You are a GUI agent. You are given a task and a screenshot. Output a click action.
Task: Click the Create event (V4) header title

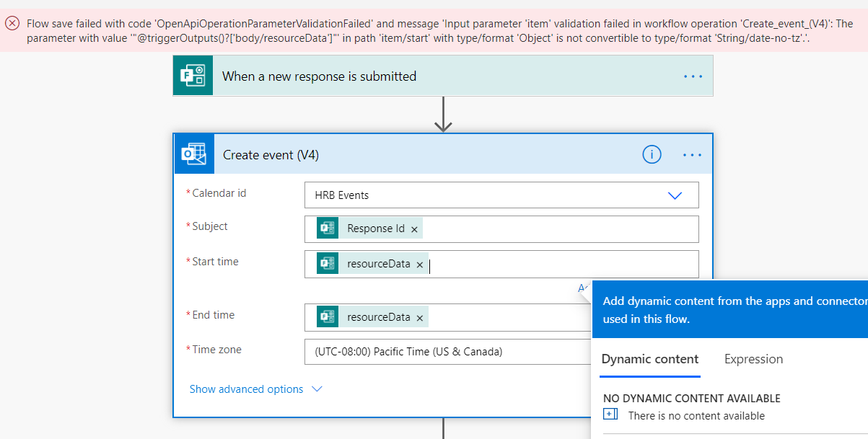[x=271, y=155]
